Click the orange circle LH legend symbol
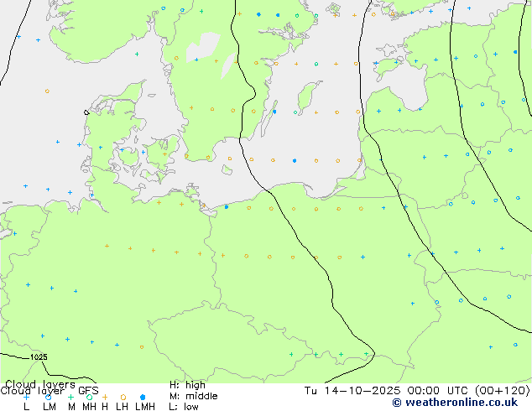 (123, 397)
